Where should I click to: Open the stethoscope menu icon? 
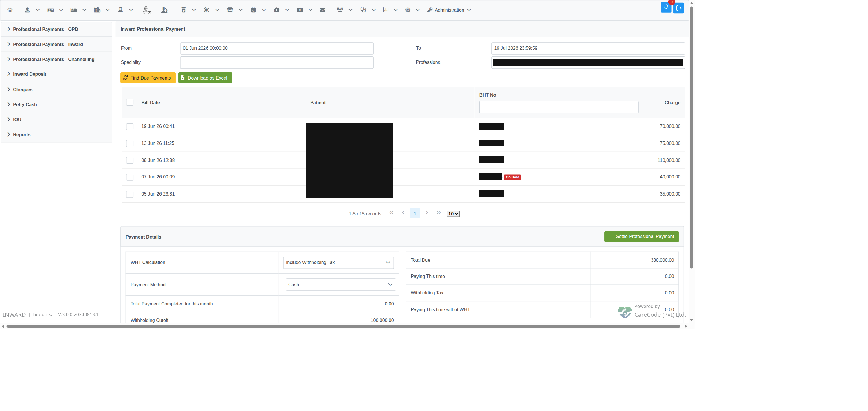pyautogui.click(x=363, y=10)
